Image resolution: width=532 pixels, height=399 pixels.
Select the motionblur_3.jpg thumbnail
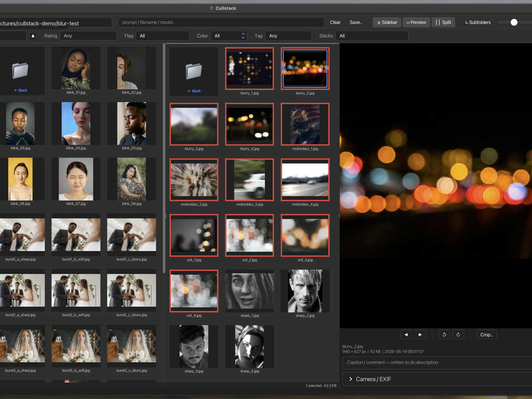pos(250,180)
